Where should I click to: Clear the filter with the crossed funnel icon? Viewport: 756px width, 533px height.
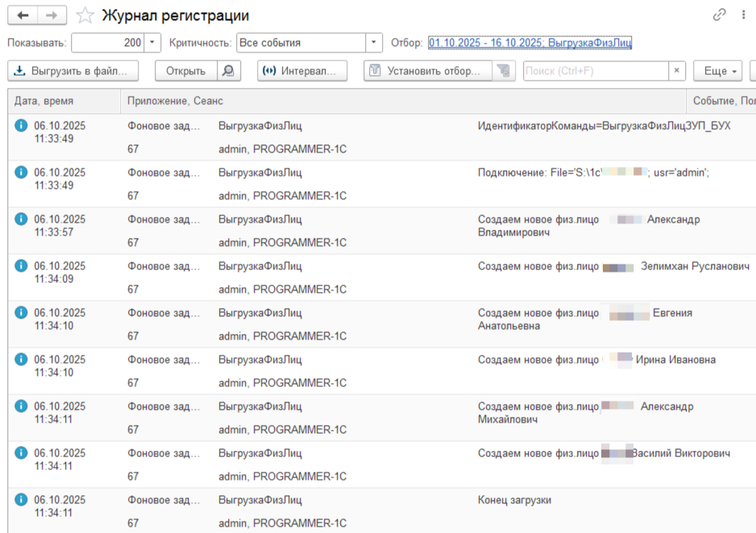(x=504, y=71)
